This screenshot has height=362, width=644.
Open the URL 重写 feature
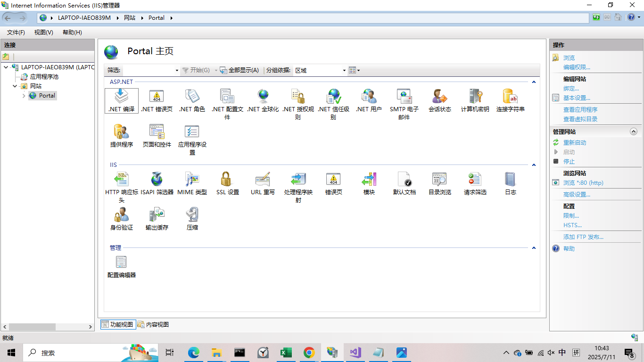click(263, 183)
